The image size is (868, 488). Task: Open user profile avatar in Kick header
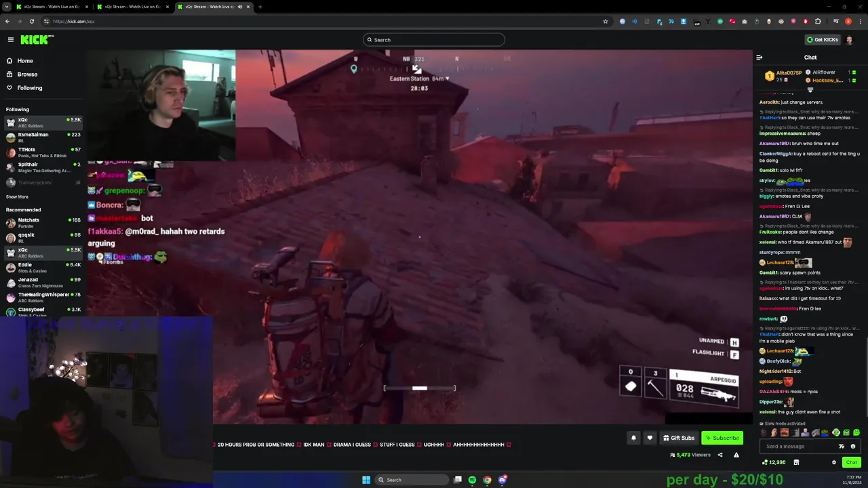tap(849, 40)
